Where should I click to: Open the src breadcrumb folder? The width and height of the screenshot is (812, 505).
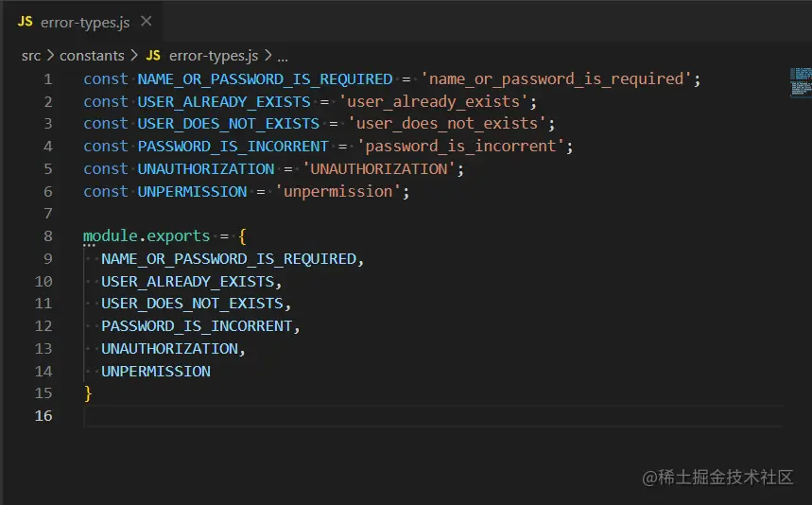31,56
